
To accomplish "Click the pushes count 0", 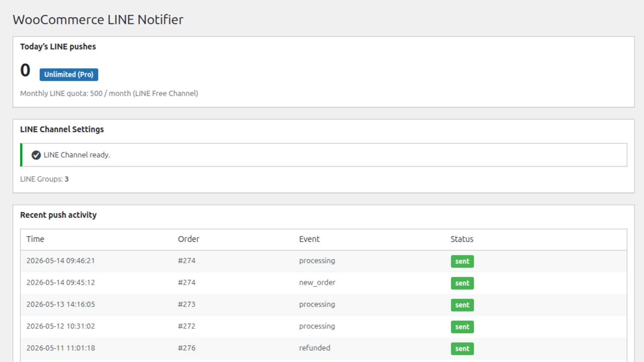I will click(25, 70).
